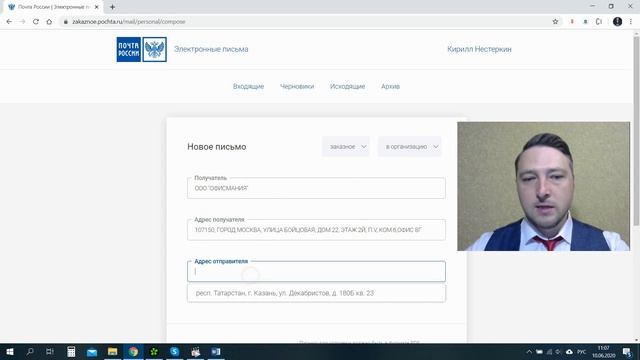640x360 pixels.
Task: Go forward in browser history
Action: [22, 22]
